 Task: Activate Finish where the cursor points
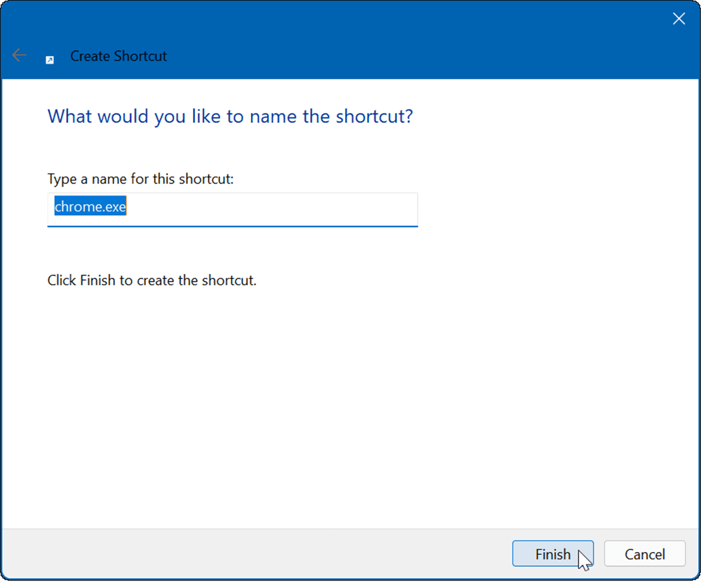point(552,554)
